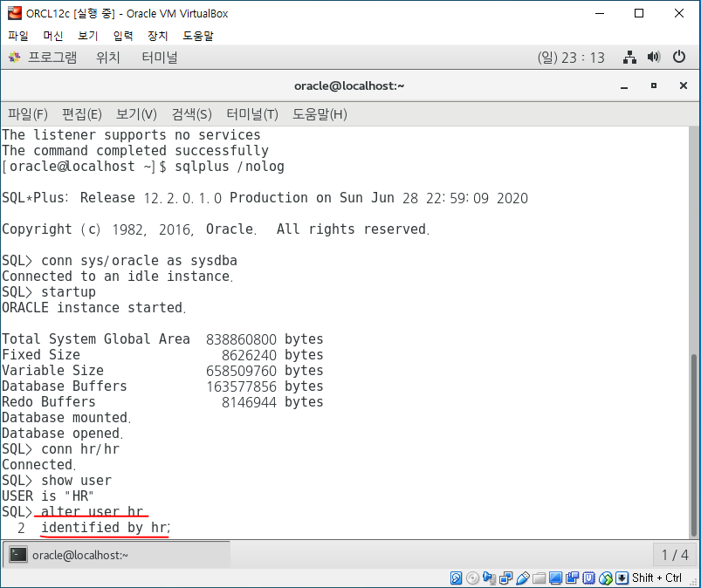Viewport: 701px width, 588px height.
Task: Open the display settings status icon
Action: (x=555, y=578)
